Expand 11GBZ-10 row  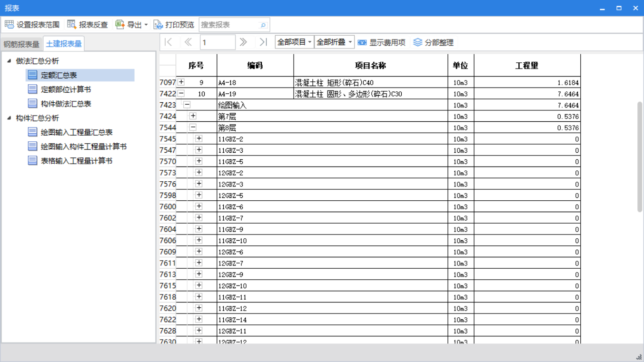point(199,240)
